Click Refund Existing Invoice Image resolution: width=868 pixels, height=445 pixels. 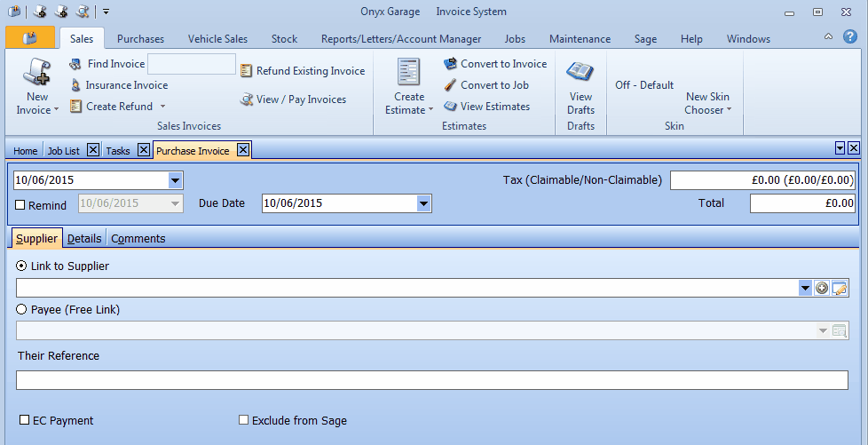(303, 71)
